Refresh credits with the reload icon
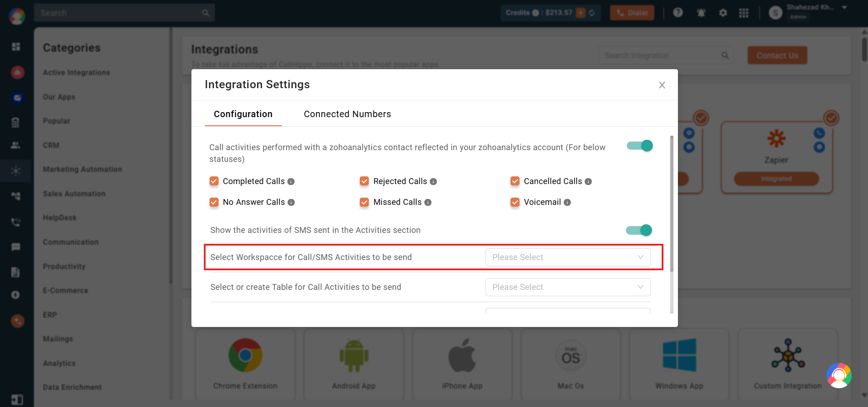The image size is (868, 407). click(x=592, y=13)
